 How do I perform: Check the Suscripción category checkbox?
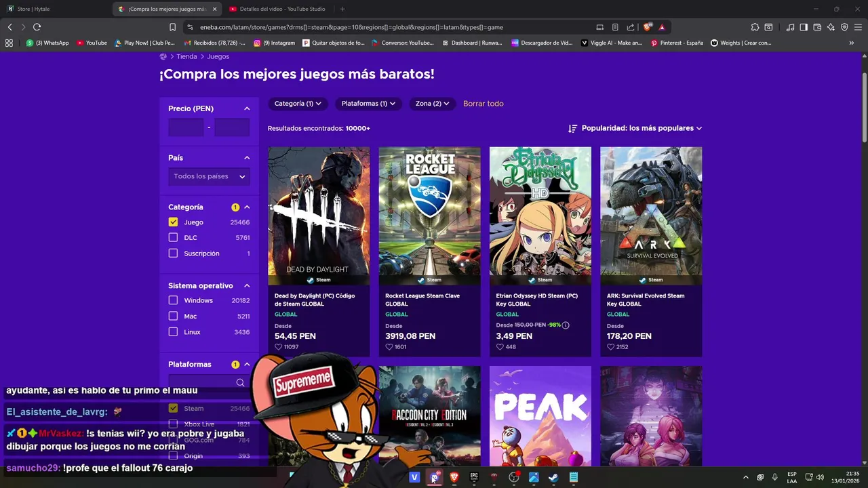click(173, 253)
